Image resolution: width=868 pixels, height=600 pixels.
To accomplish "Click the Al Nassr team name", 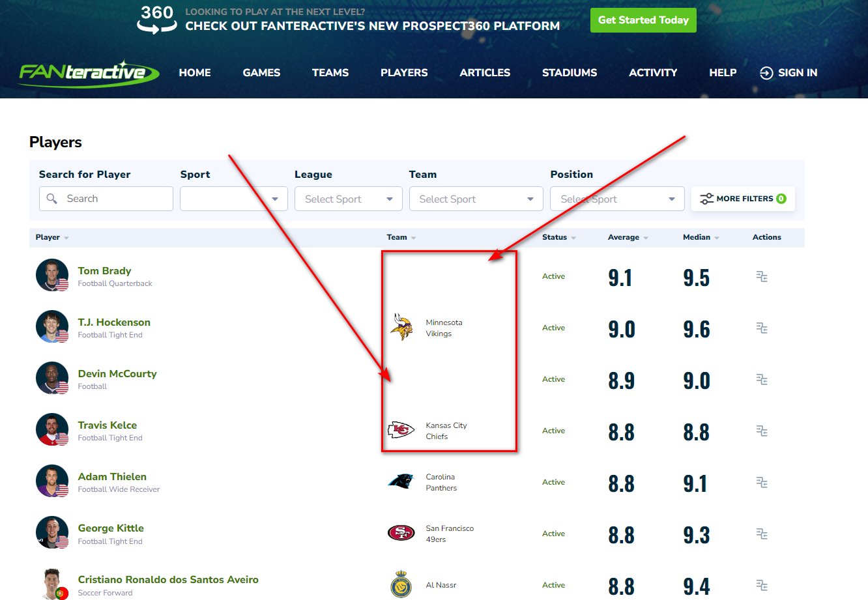I will [x=441, y=585].
